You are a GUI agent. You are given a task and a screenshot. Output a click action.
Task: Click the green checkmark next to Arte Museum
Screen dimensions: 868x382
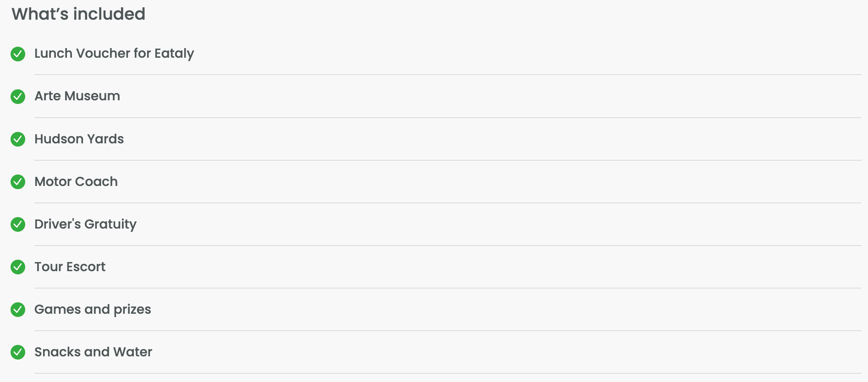18,97
